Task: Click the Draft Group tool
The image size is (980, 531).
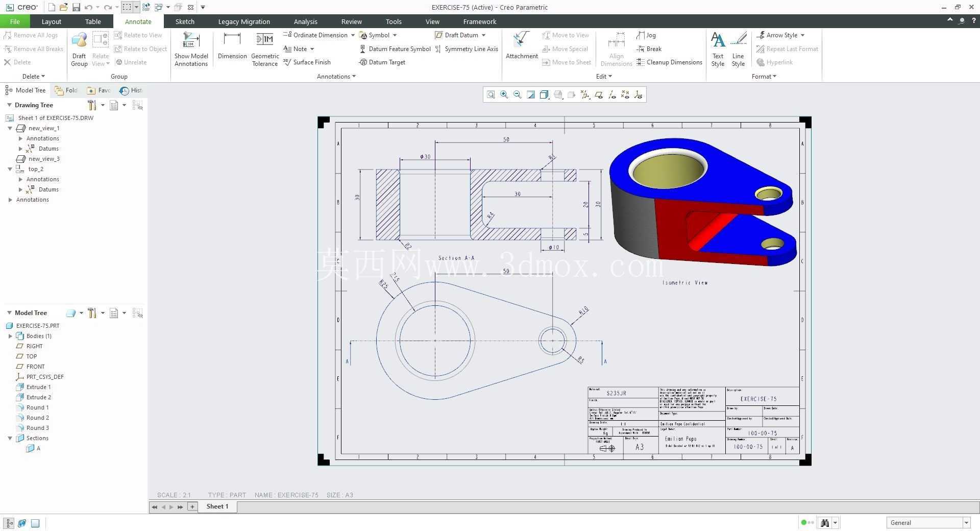Action: pyautogui.click(x=79, y=50)
